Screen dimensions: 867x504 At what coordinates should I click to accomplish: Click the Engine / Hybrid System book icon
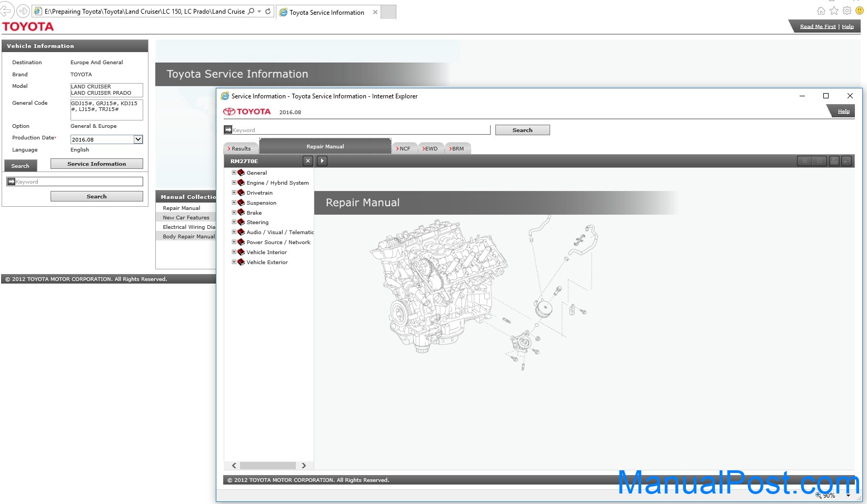tap(241, 183)
